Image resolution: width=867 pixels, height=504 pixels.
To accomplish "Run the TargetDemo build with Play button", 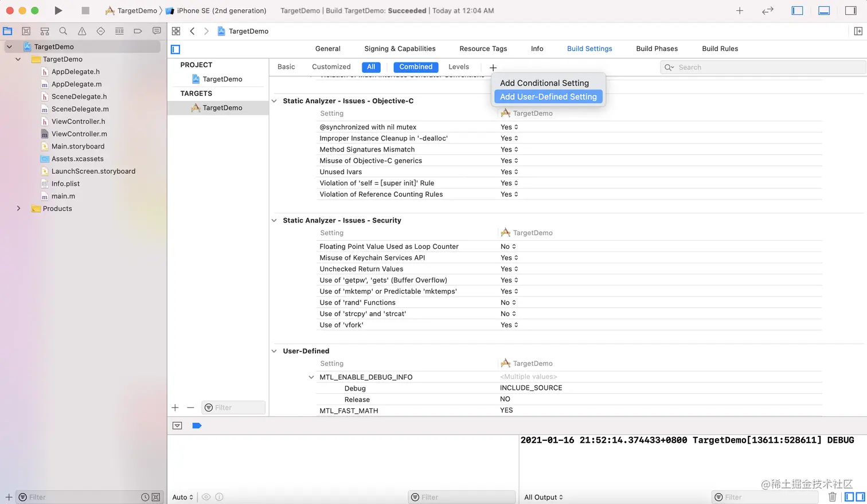I will 58,10.
